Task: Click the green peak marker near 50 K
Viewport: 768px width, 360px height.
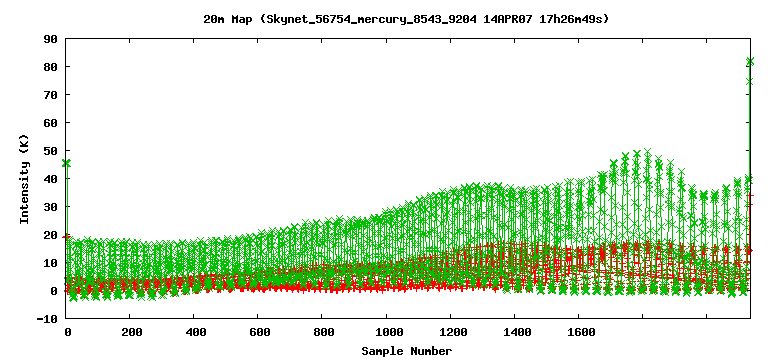Action: 648,152
